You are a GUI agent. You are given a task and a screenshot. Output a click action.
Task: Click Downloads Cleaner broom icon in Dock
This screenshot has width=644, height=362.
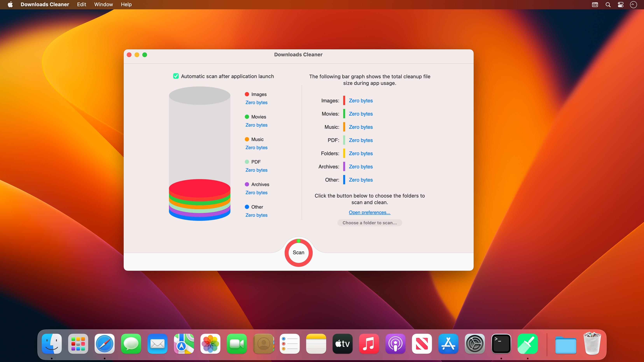[x=528, y=344]
